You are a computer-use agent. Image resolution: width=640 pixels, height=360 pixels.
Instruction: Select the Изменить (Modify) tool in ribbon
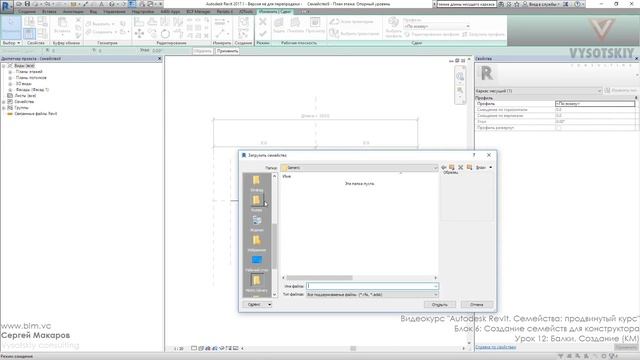[11, 26]
